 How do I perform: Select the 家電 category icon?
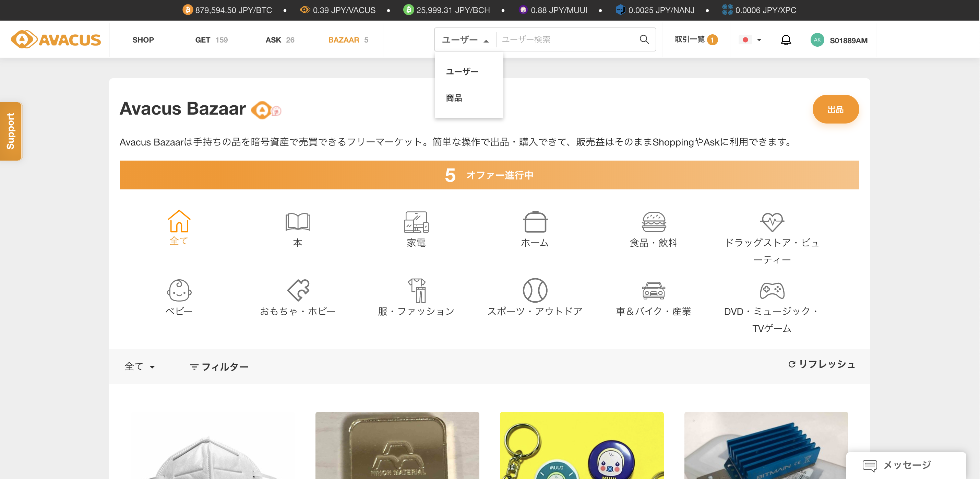[416, 226]
